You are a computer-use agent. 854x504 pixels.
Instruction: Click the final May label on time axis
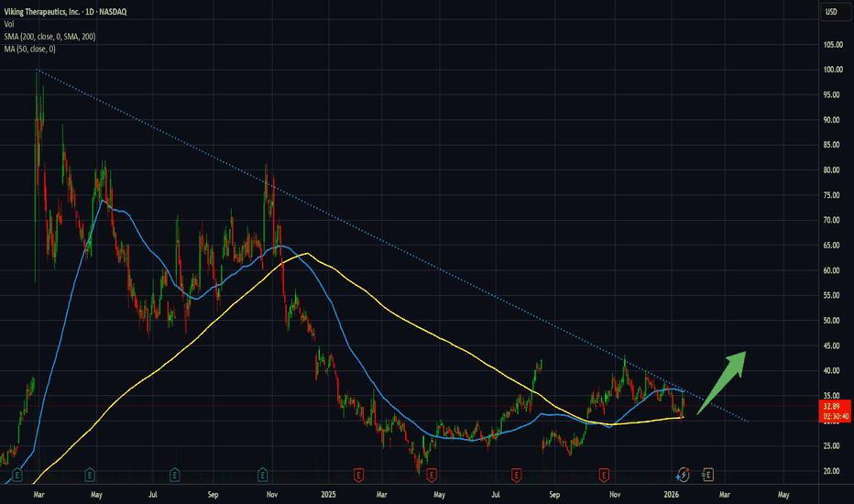pos(783,495)
